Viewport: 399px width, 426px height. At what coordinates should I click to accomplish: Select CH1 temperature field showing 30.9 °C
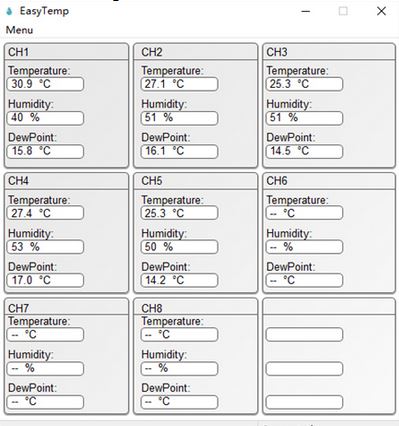(45, 84)
